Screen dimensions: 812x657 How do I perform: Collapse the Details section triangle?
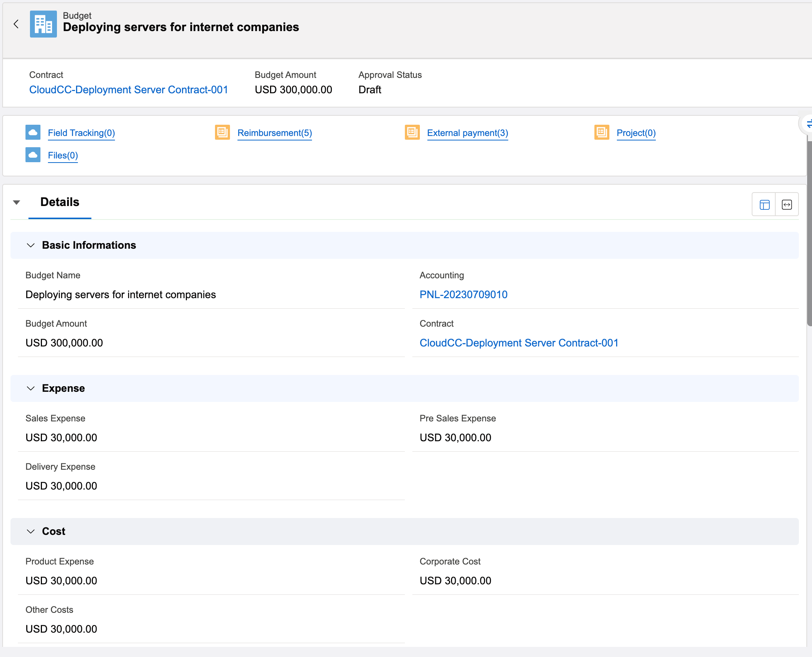coord(16,203)
